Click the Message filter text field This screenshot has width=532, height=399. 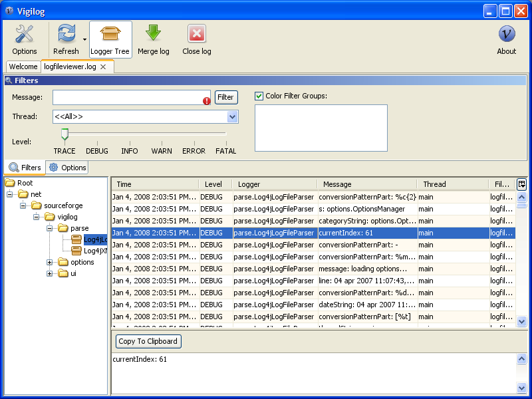pos(128,97)
